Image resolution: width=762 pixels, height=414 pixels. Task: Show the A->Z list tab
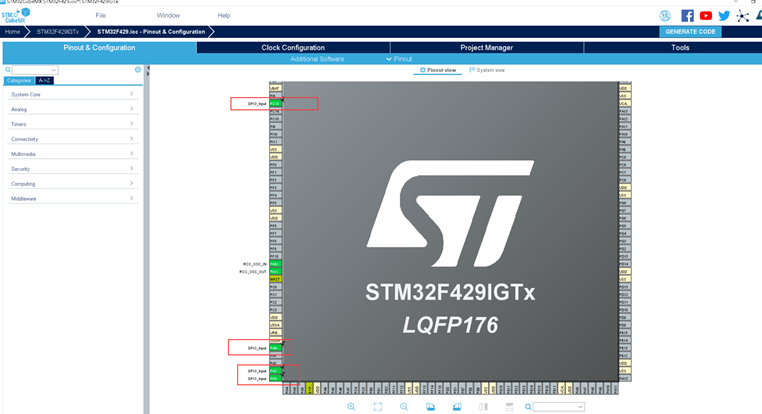(x=44, y=81)
